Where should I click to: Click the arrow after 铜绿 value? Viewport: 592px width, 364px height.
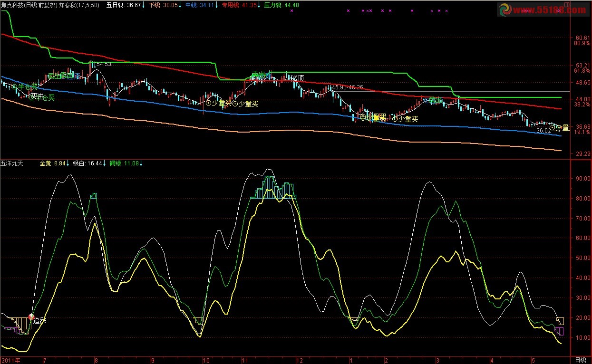point(141,163)
